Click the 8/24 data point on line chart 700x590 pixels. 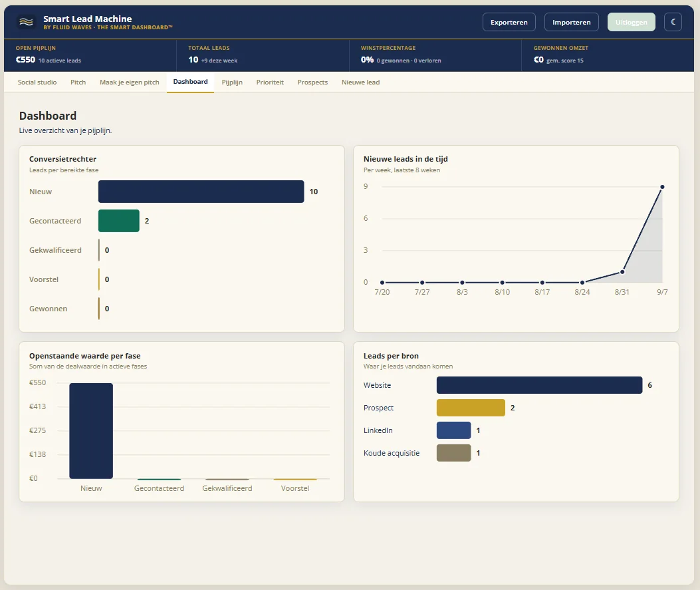point(582,282)
